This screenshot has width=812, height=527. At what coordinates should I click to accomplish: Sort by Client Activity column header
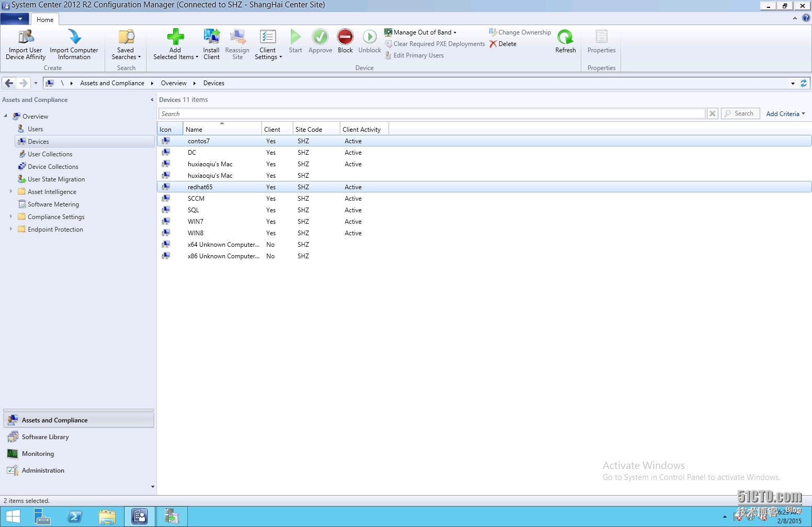click(x=364, y=129)
